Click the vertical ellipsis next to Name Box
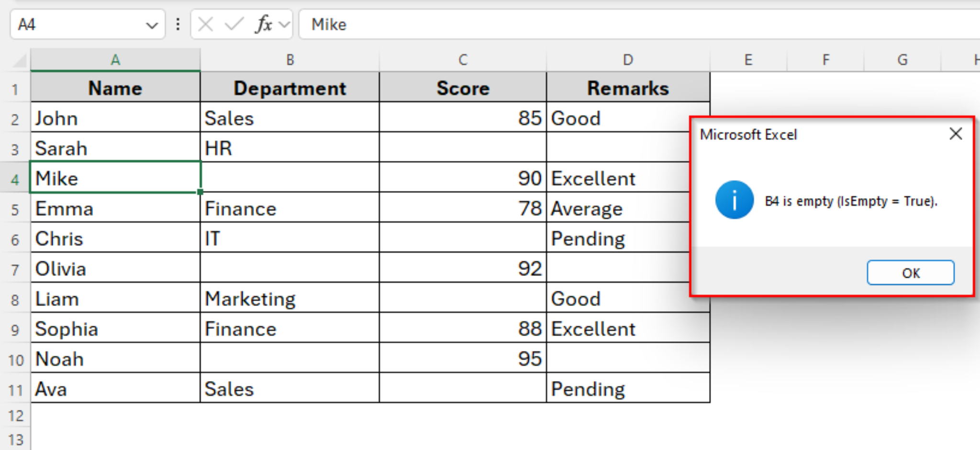Screen dimensions: 980x450 coord(178,24)
